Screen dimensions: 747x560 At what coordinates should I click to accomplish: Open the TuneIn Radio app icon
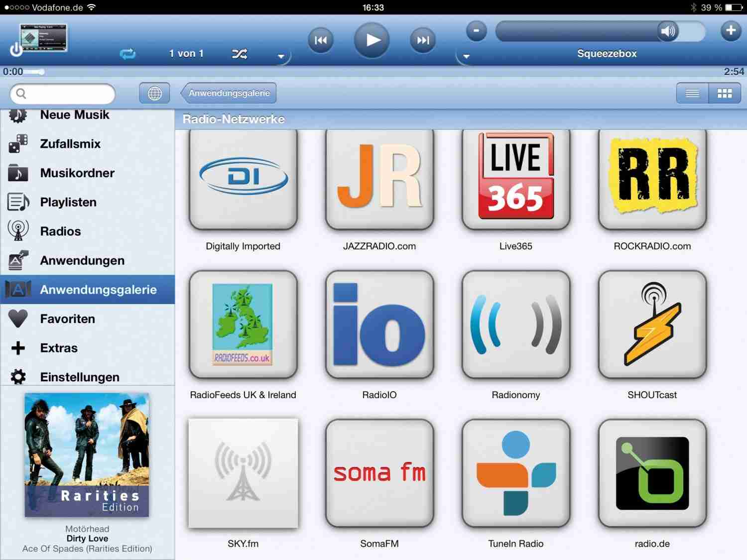click(516, 473)
